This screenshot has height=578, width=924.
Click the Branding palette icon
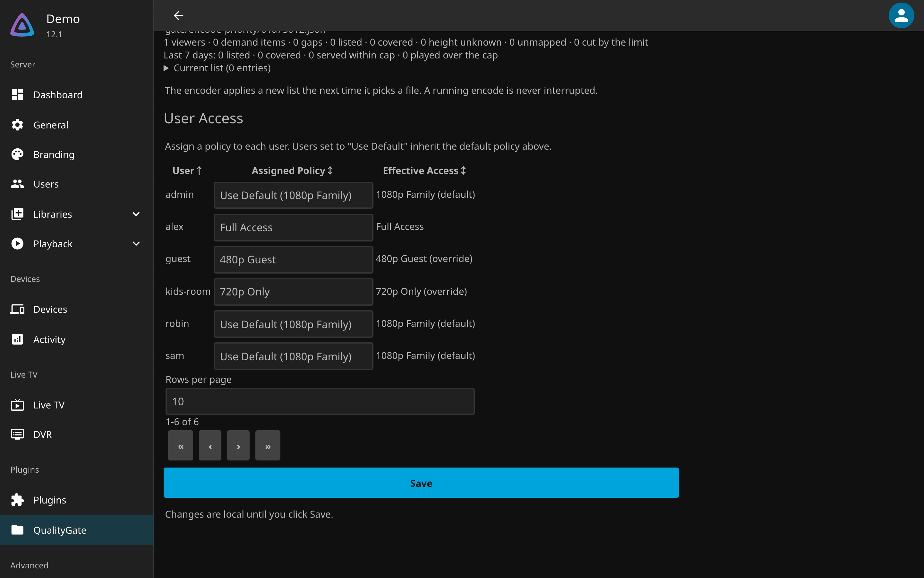17,154
